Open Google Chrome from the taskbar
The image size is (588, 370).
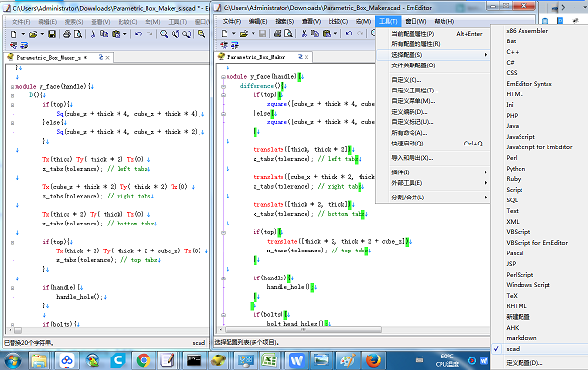(143, 360)
